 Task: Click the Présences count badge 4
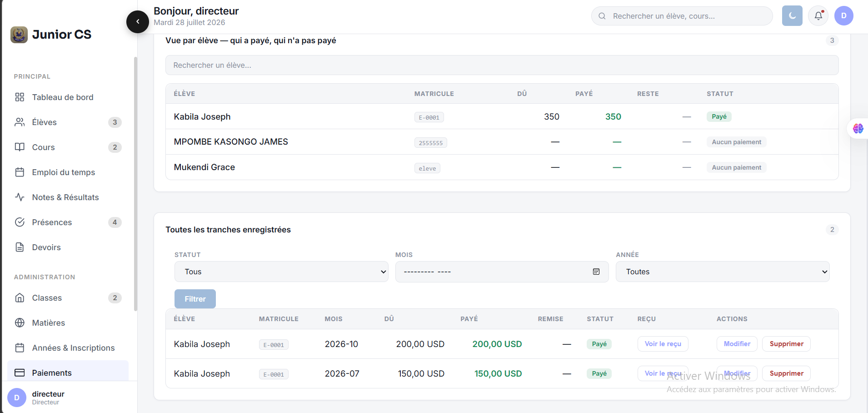[x=115, y=222]
